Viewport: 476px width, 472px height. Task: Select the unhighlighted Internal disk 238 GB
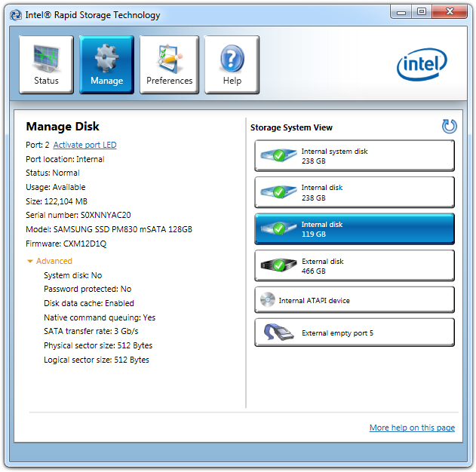pos(355,192)
